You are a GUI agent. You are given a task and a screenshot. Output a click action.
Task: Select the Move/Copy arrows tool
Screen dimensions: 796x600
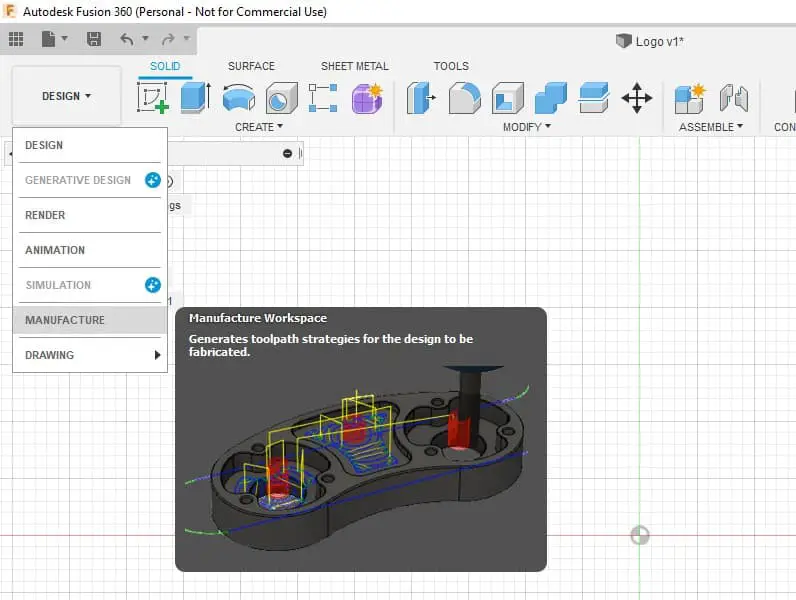[x=637, y=97]
